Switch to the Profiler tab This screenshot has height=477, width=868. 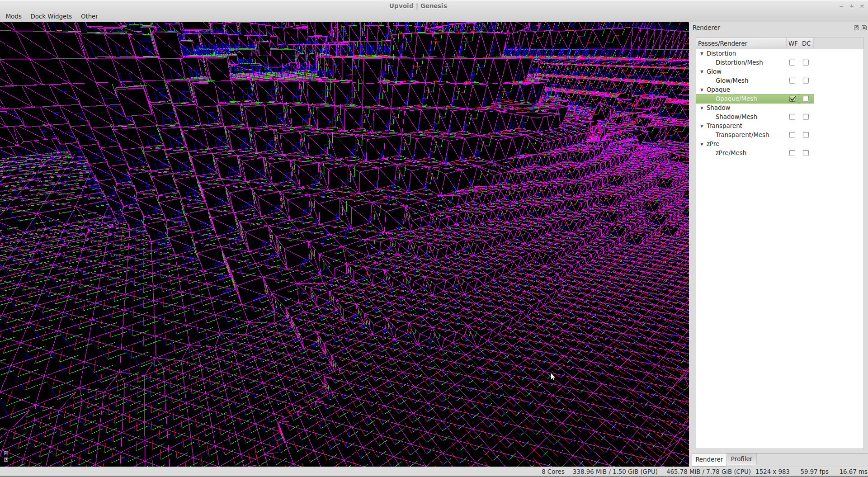click(741, 459)
